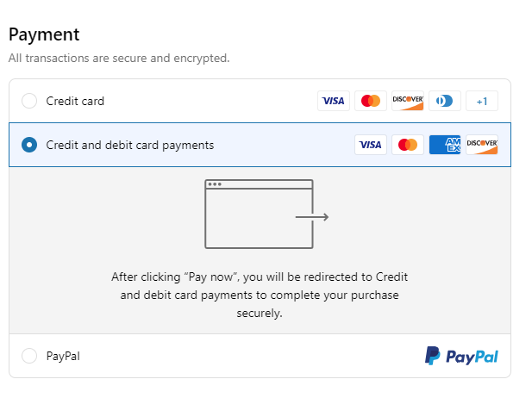Viewport: 532px width, 398px height.
Task: Select Credit and debit card payments radio
Action: click(29, 145)
